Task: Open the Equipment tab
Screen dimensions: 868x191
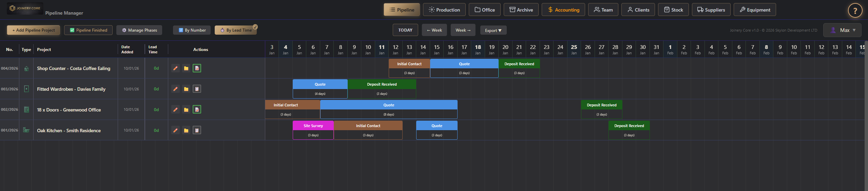Action: [755, 10]
